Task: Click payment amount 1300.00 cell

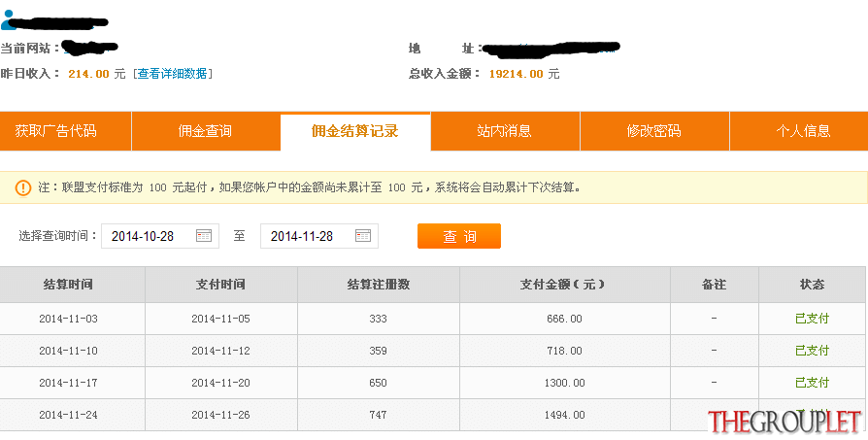Action: click(565, 383)
